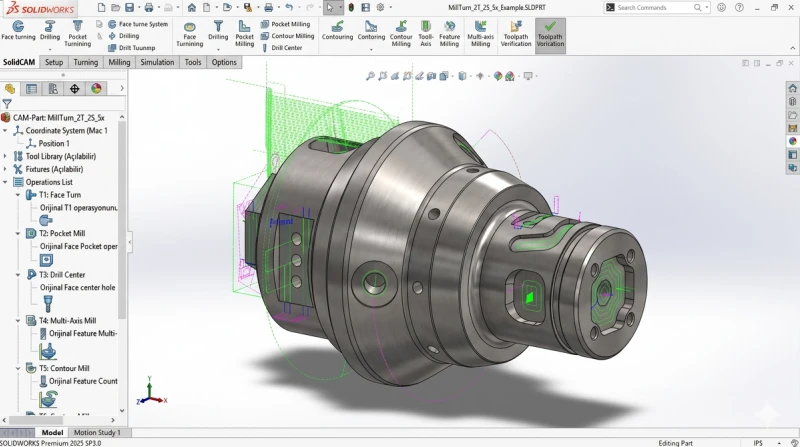Click the Save icon in quick access toolbar
The image size is (800, 447).
coord(130,7)
